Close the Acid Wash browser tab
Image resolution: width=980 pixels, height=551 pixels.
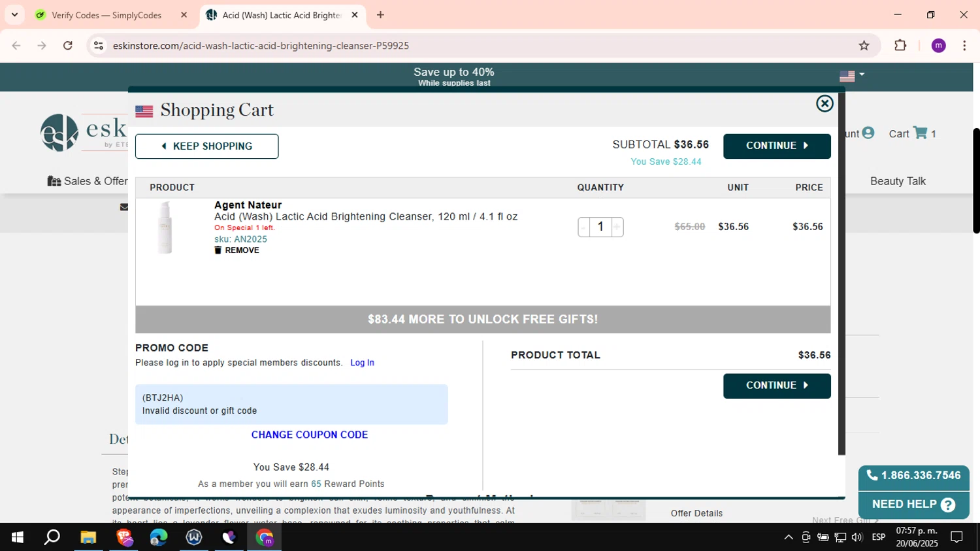tap(355, 15)
